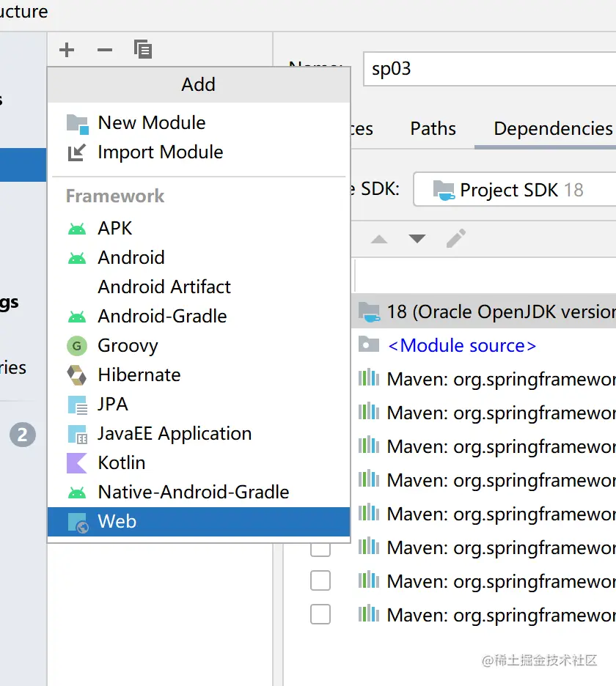The image size is (616, 686).
Task: Click the Hibernate logo icon
Action: [77, 375]
